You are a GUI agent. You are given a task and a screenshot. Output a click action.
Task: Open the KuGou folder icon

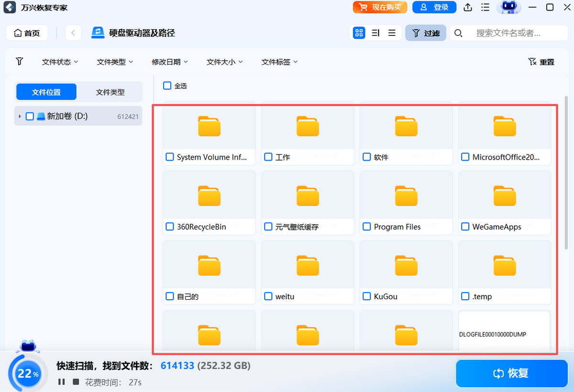[x=406, y=265]
